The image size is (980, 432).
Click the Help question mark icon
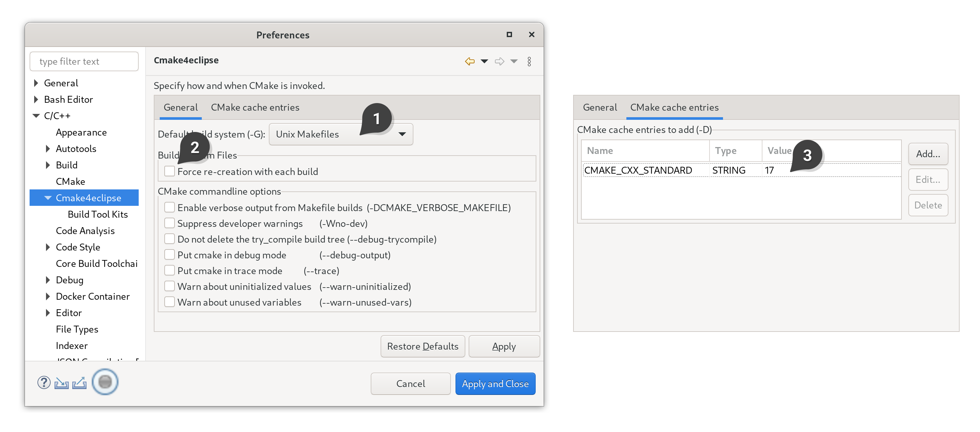44,382
